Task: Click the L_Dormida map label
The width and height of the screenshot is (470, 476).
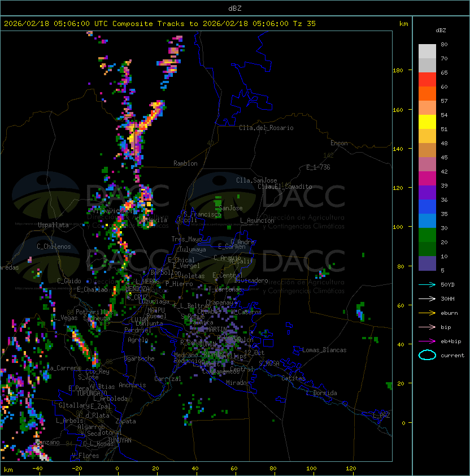Action: point(321,393)
